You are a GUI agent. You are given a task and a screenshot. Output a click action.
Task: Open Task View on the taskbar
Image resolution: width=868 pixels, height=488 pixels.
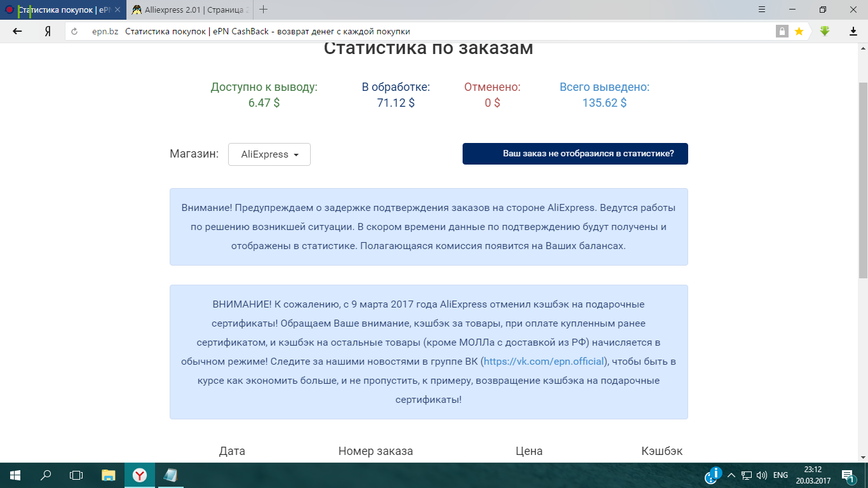click(76, 475)
